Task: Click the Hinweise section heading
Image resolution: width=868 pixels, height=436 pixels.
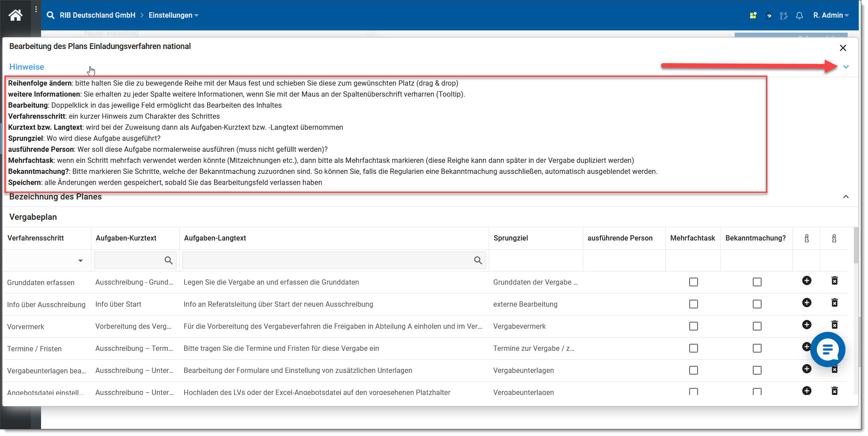Action: [26, 67]
